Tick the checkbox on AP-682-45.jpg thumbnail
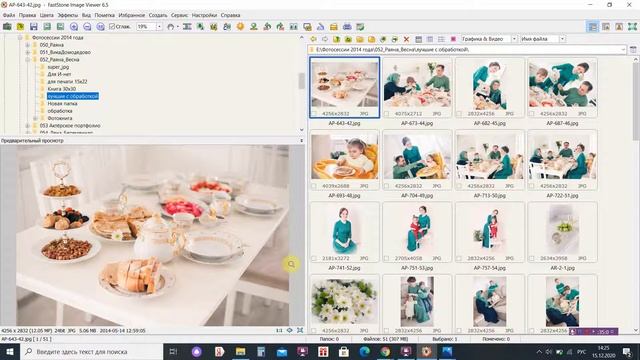640x360 pixels. pos(459,114)
